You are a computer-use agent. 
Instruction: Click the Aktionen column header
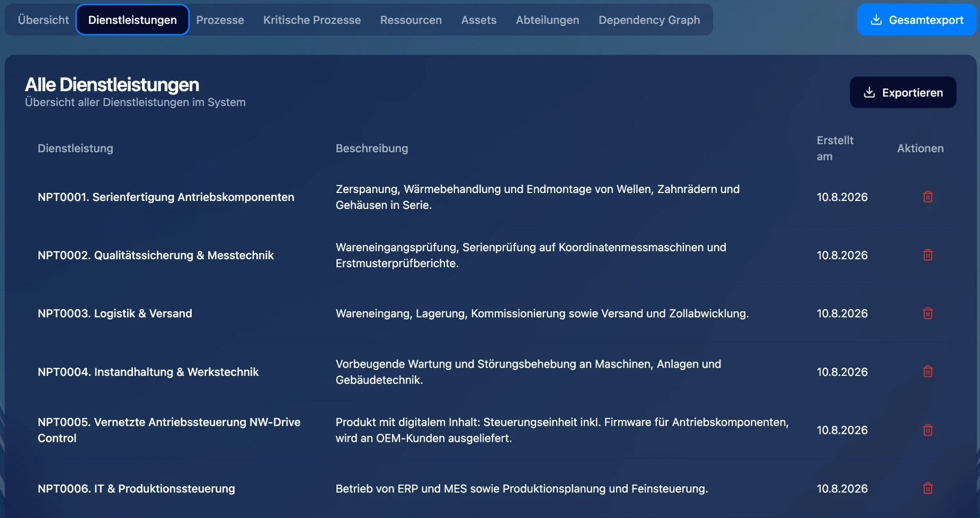click(x=920, y=148)
